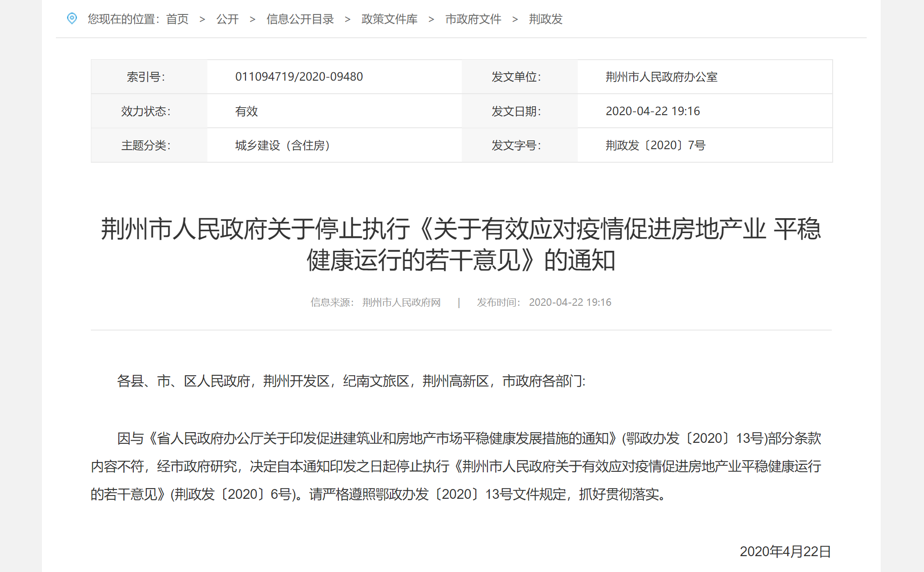Click the location pin icon in breadcrumb
This screenshot has height=572, width=924.
tap(72, 19)
